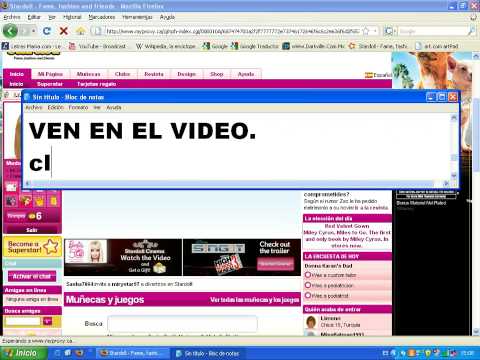Image resolution: width=480 pixels, height=360 pixels.
Task: Switch to Stardoll's Clubs tab
Action: 122,74
